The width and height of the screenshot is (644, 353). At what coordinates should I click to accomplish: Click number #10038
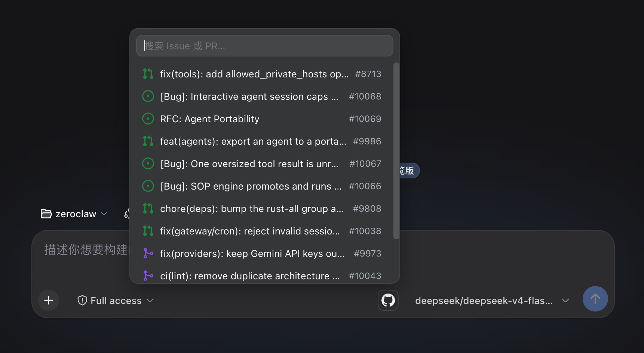pos(365,231)
